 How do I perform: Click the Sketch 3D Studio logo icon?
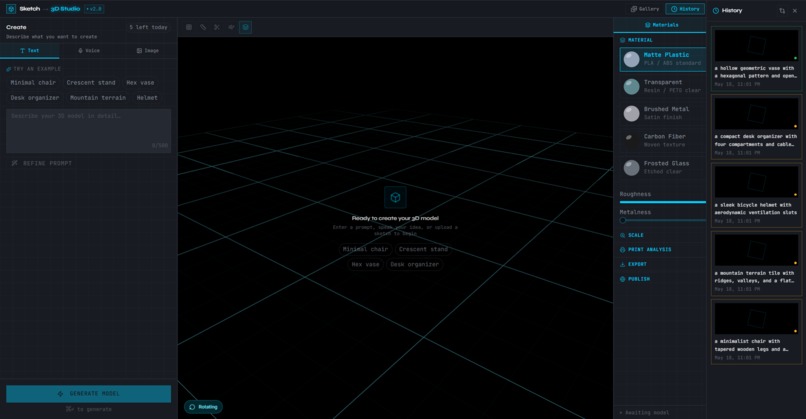[x=11, y=9]
